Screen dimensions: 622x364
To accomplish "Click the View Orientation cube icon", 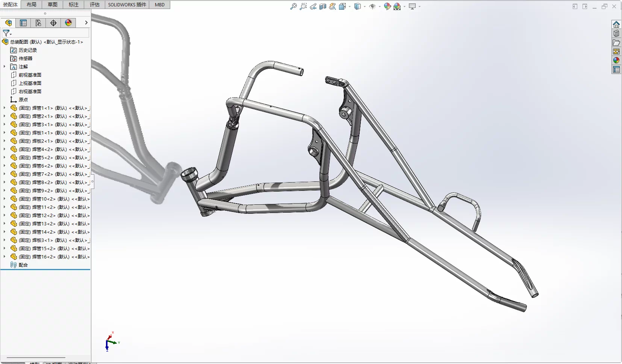I will point(342,6).
